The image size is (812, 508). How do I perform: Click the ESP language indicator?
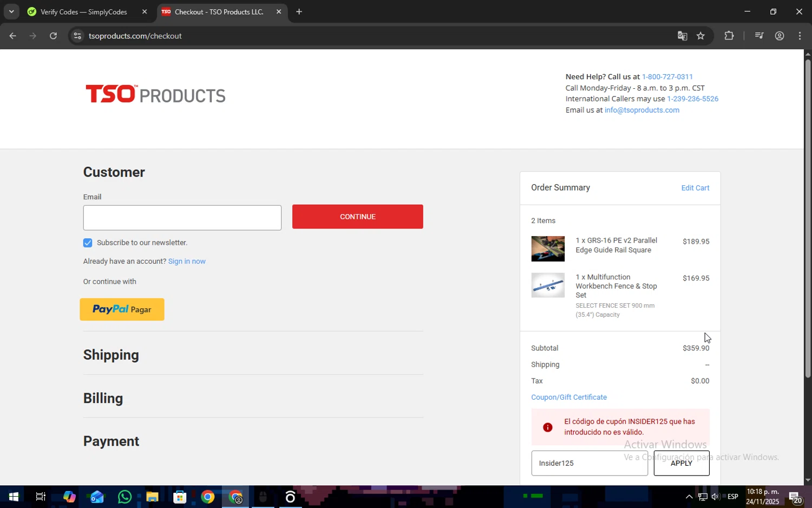732,497
